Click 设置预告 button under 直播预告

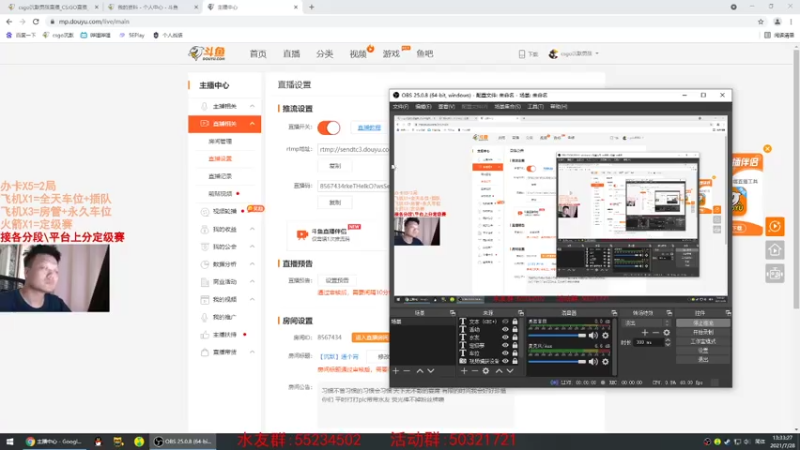[x=337, y=280]
